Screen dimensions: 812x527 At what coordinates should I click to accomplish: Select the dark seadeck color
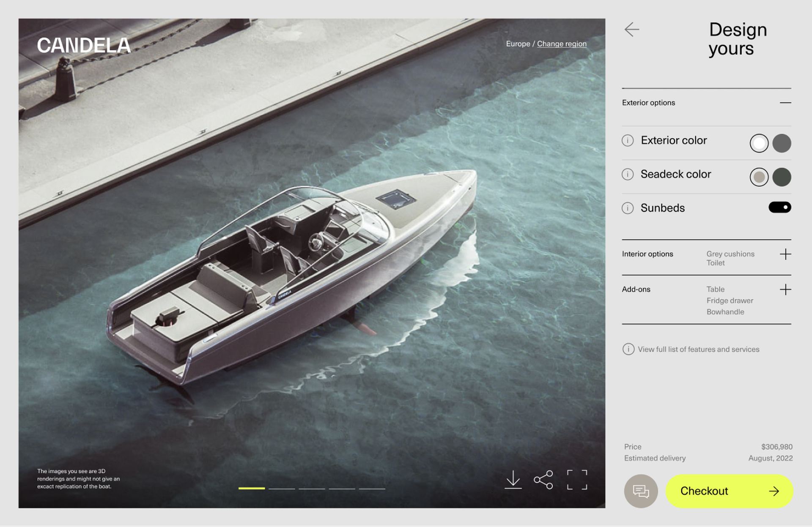coord(782,177)
